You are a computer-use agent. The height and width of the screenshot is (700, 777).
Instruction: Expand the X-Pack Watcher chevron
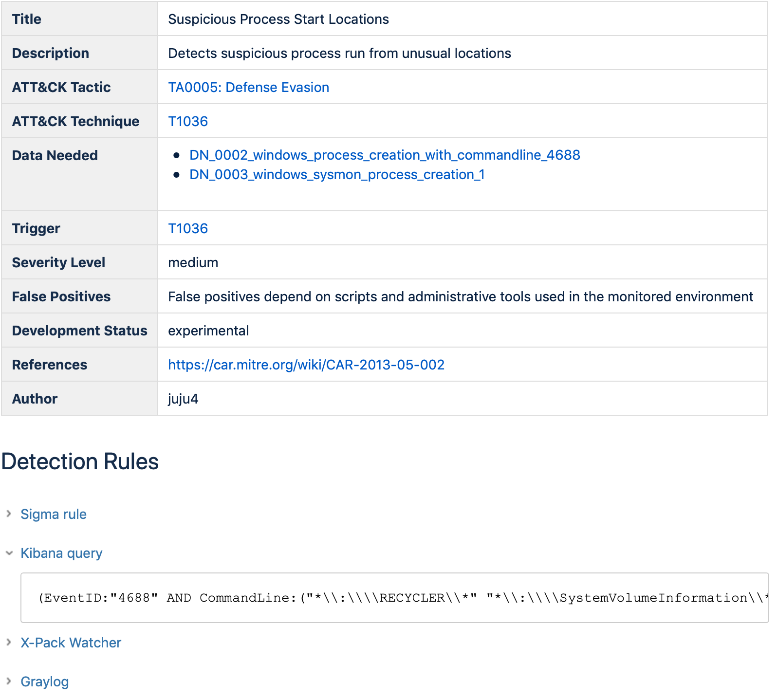(9, 643)
